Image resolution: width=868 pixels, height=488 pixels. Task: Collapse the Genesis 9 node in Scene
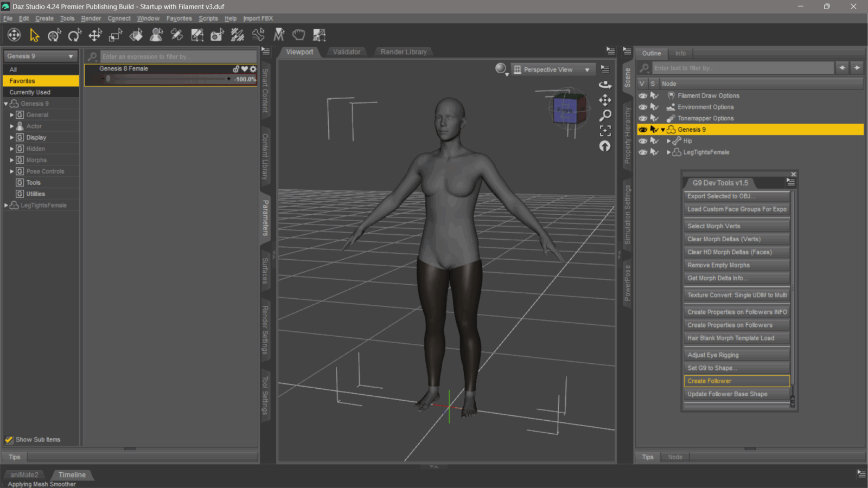tap(662, 129)
